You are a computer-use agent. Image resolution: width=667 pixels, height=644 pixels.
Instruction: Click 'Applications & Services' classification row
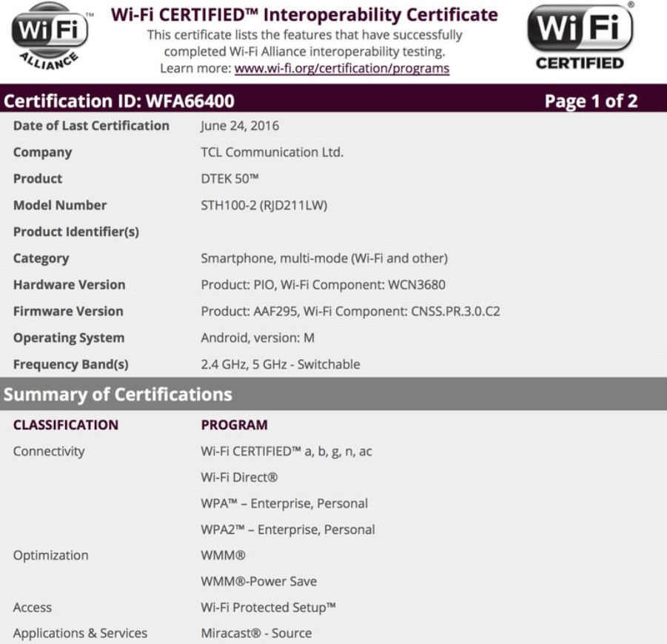[x=80, y=634]
